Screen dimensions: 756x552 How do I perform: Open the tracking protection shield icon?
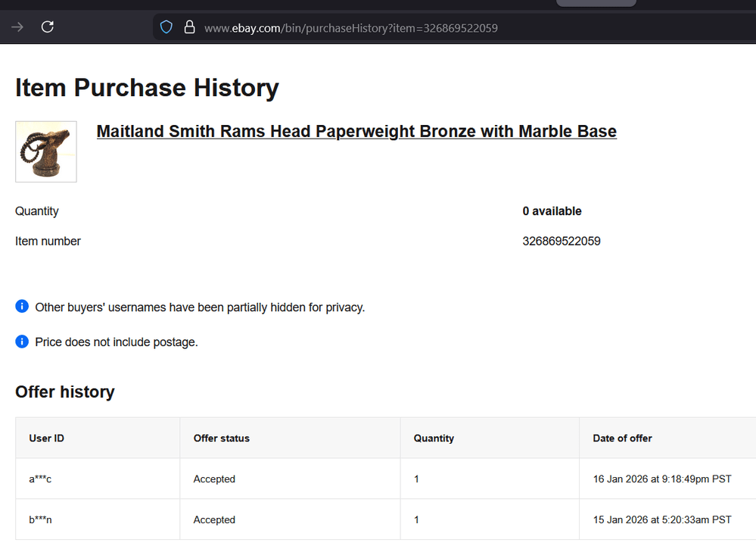166,27
